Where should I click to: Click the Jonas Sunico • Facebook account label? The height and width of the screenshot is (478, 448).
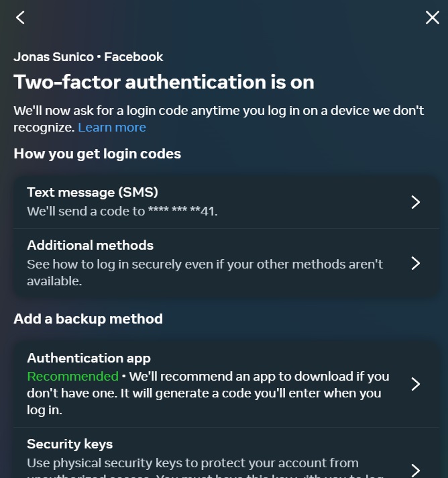(88, 57)
